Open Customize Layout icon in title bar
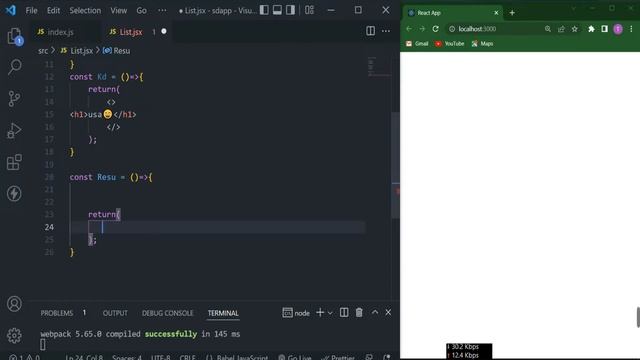Viewport: 640px width, 360px height. pyautogui.click(x=309, y=10)
